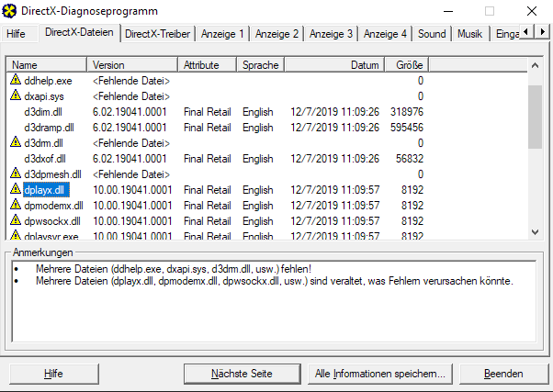553x392 pixels.
Task: Open the Anzeige 3 tab
Action: (x=331, y=34)
